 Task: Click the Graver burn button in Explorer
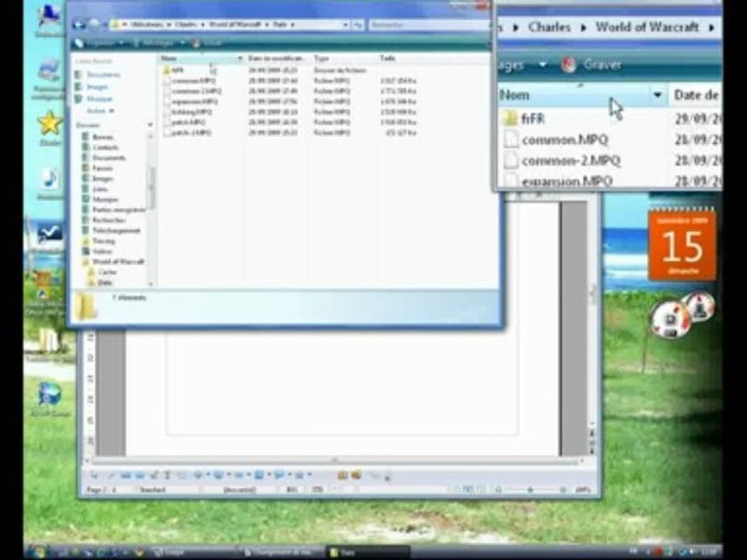pyautogui.click(x=207, y=44)
